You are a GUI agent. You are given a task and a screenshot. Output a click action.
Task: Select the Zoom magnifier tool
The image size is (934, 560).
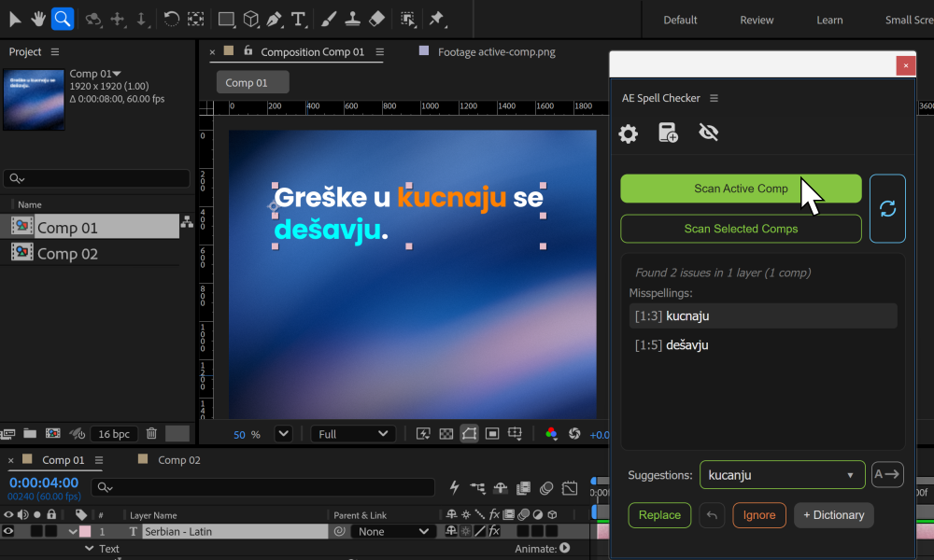point(62,19)
